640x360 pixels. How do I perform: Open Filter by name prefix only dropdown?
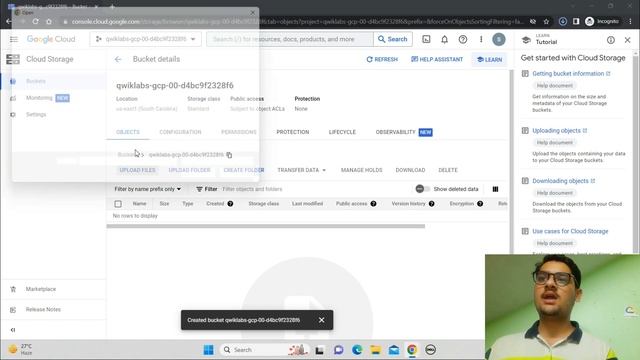pos(147,189)
